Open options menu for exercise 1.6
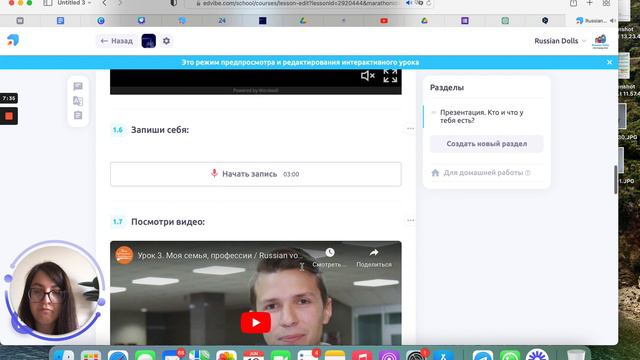Viewport: 640px width, 360px height. [x=410, y=129]
